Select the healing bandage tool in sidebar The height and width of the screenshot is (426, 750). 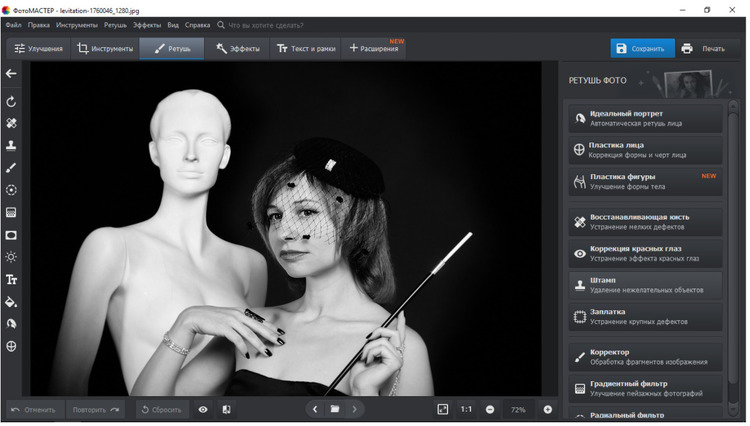tap(11, 124)
